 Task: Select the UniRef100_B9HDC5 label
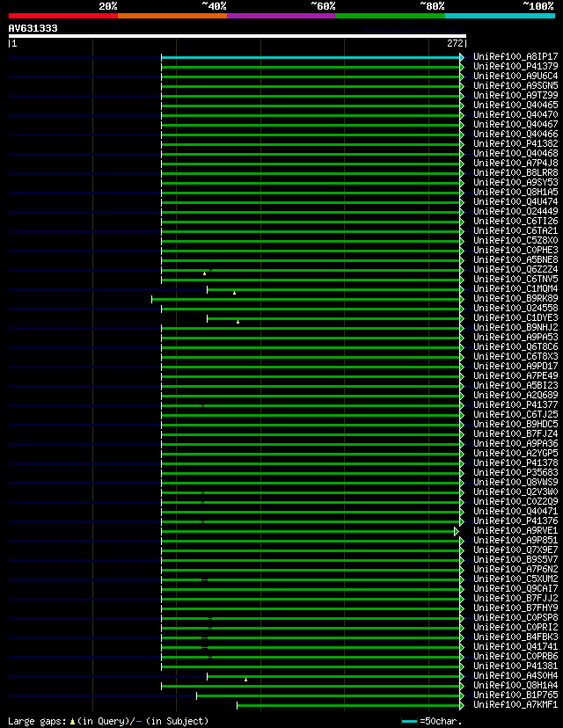(x=515, y=425)
